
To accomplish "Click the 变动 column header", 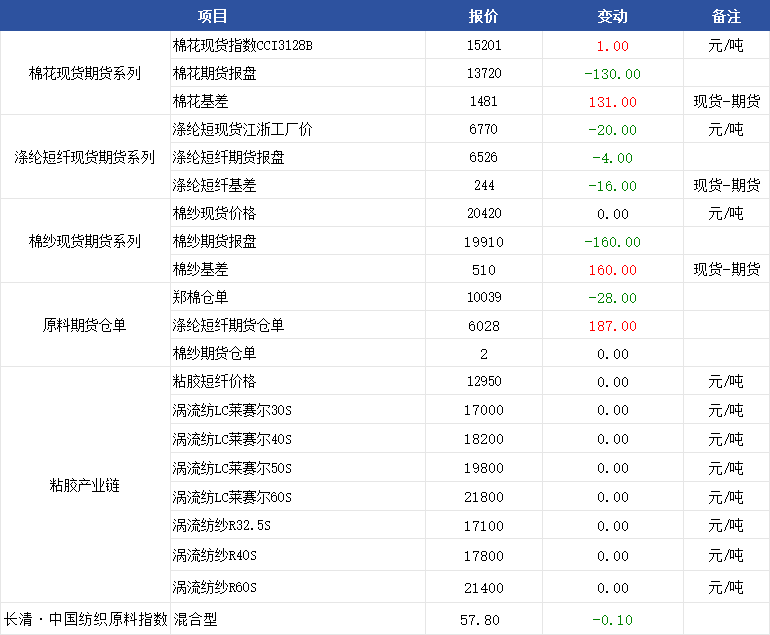I will point(612,16).
